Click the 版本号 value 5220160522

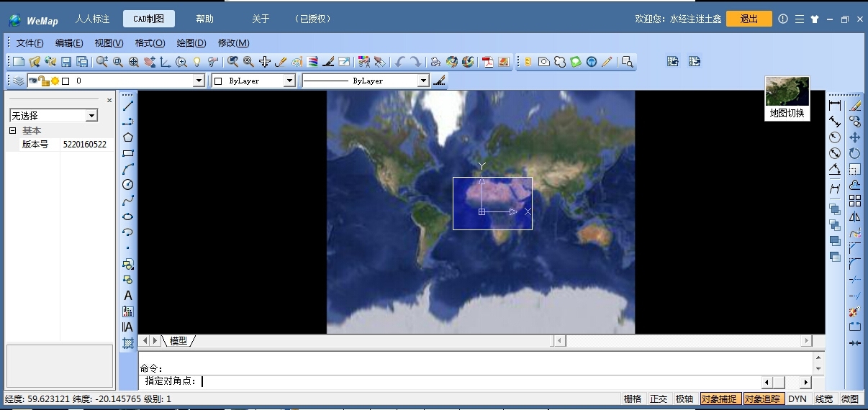point(85,145)
